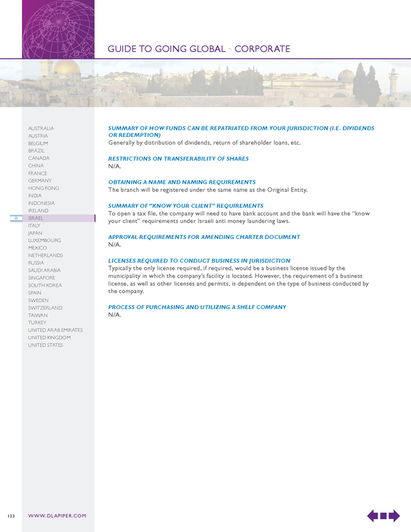The image size is (411, 532).
Task: Open the www.dlapiper.com link
Action: pyautogui.click(x=57, y=516)
